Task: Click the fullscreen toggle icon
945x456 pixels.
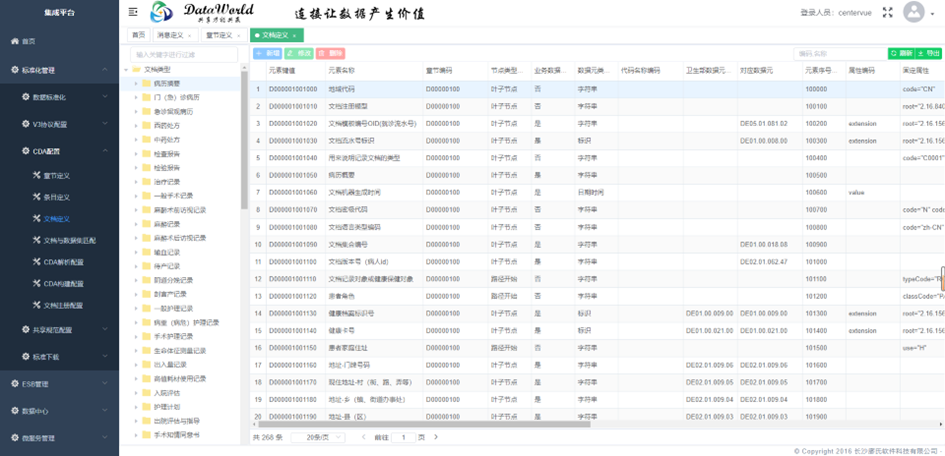Action: point(887,12)
